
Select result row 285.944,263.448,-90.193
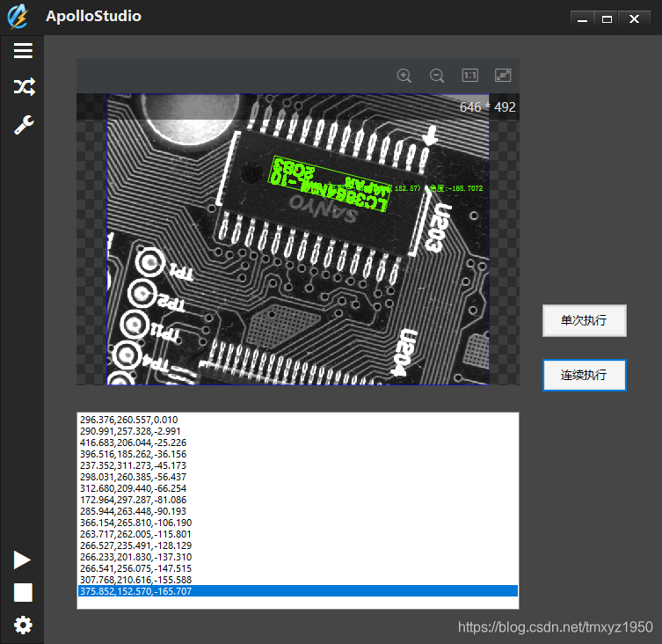pyautogui.click(x=298, y=511)
